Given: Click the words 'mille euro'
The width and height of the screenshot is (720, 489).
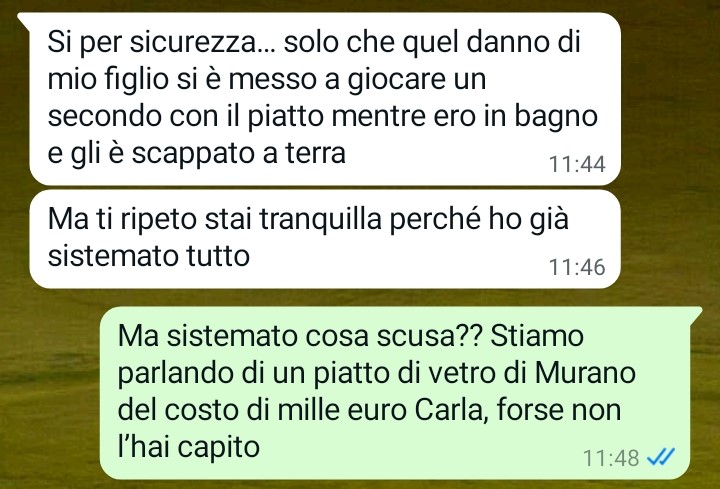Looking at the screenshot, I should coord(342,410).
